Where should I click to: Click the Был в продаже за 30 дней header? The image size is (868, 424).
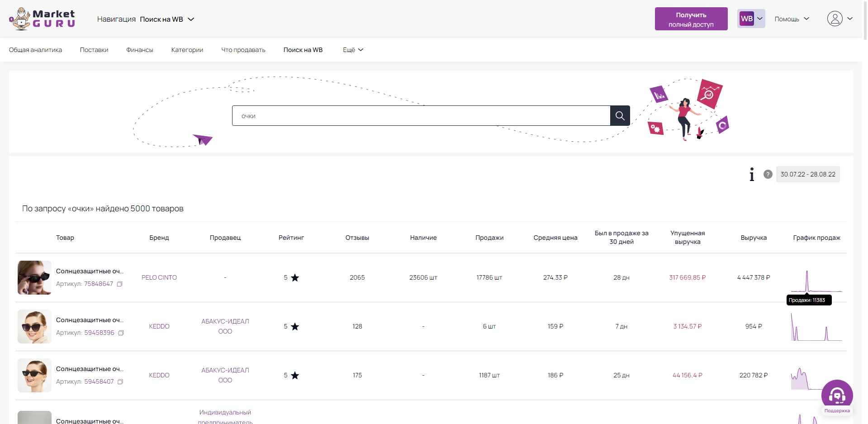pyautogui.click(x=621, y=238)
